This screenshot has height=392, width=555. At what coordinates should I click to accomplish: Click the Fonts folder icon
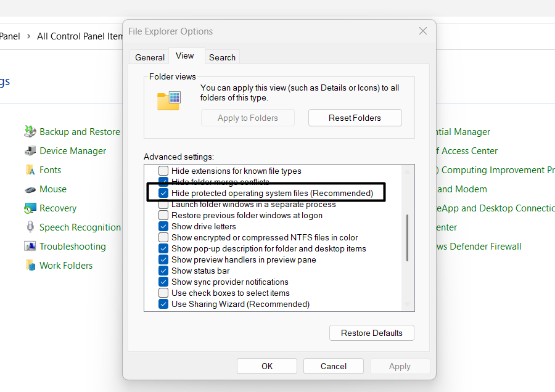click(30, 169)
